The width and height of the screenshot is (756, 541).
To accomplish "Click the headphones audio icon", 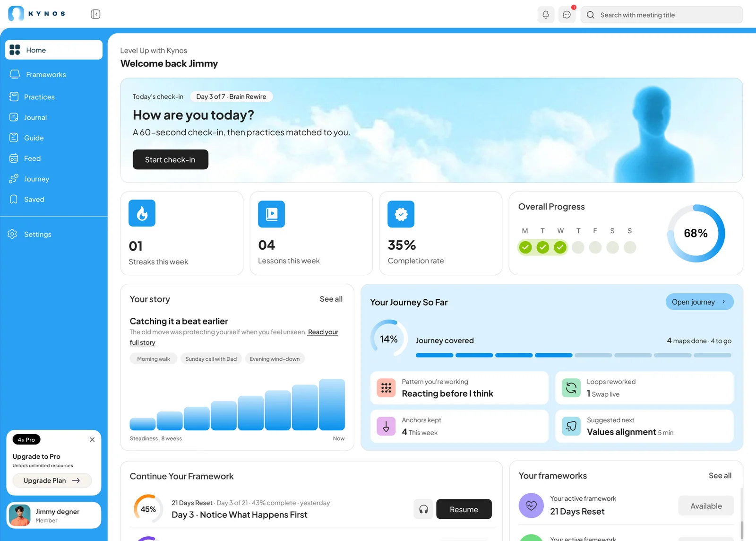I will [x=423, y=509].
